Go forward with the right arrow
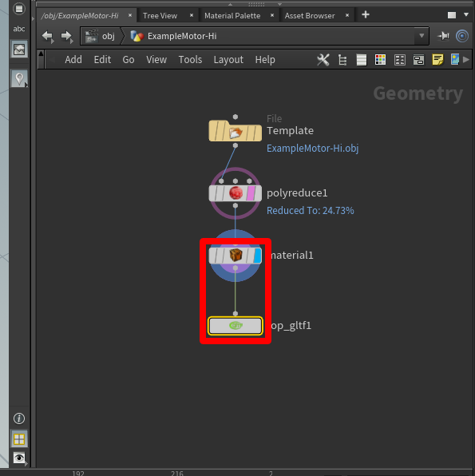 [x=67, y=37]
